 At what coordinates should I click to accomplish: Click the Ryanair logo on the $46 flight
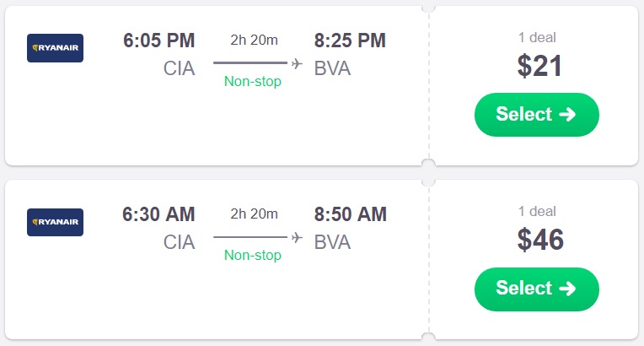[x=55, y=222]
